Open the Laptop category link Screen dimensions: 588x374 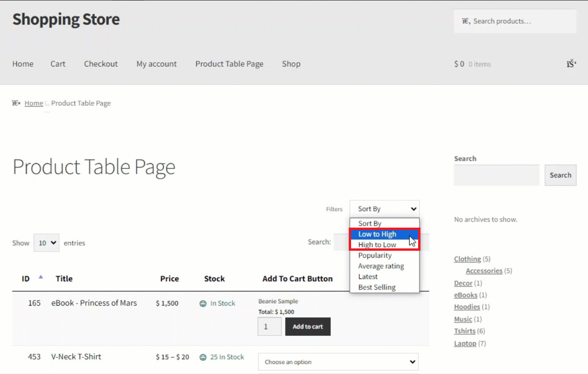pyautogui.click(x=465, y=343)
